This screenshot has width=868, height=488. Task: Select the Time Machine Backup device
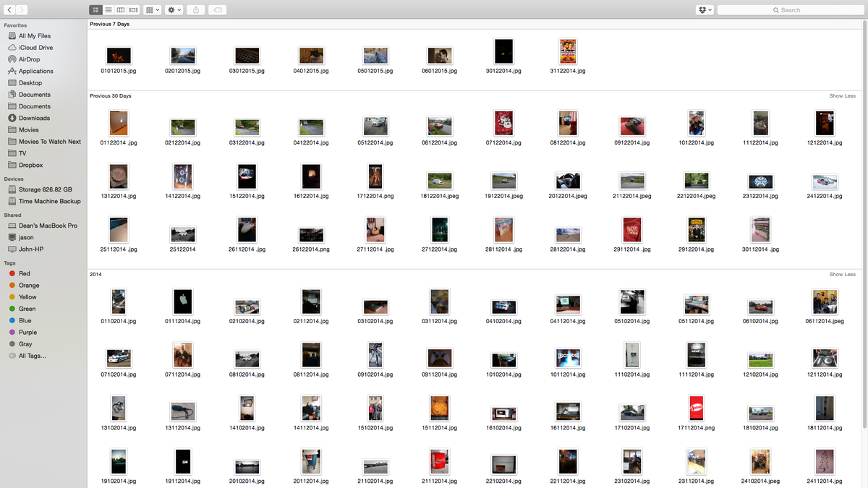click(49, 201)
